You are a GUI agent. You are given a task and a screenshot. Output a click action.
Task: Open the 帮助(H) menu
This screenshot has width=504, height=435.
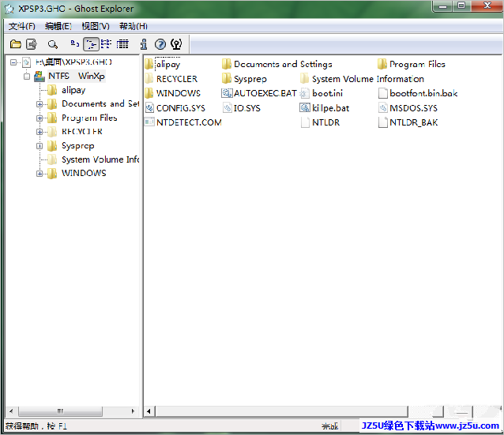pyautogui.click(x=134, y=26)
